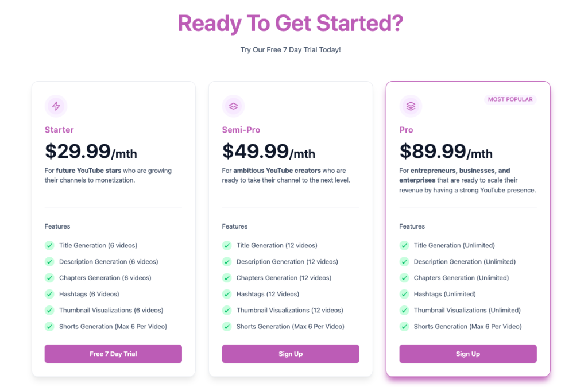Select the MOST POPULAR badge on Pro plan
The height and width of the screenshot is (387, 588).
click(x=510, y=99)
